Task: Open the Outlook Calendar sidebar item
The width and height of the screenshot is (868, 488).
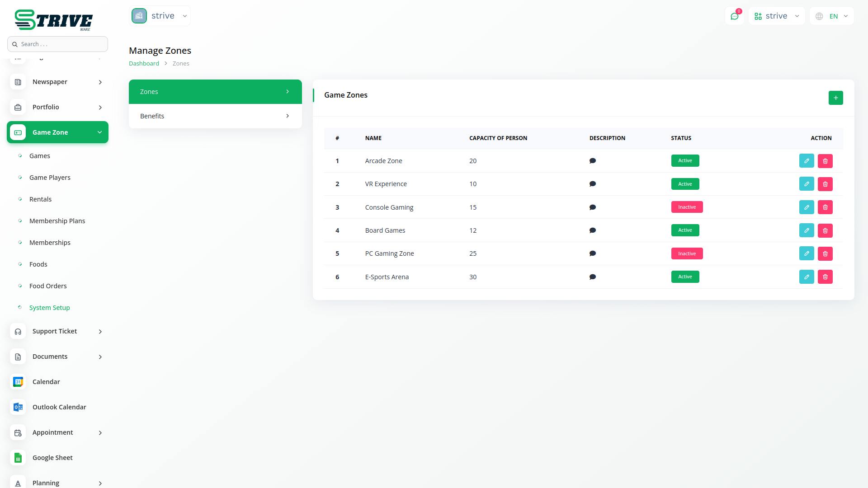Action: click(59, 407)
